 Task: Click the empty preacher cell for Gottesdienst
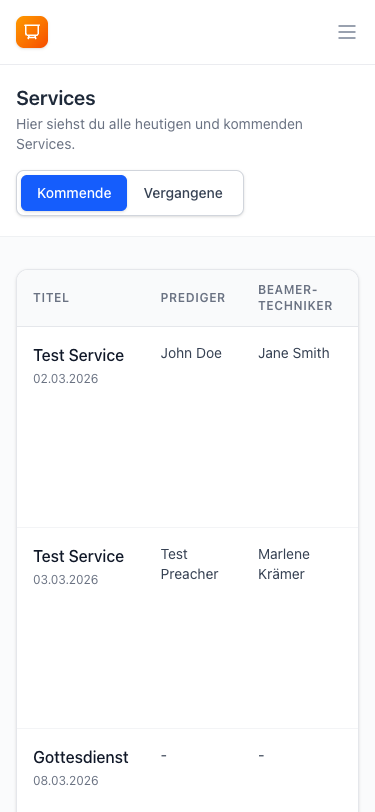164,756
